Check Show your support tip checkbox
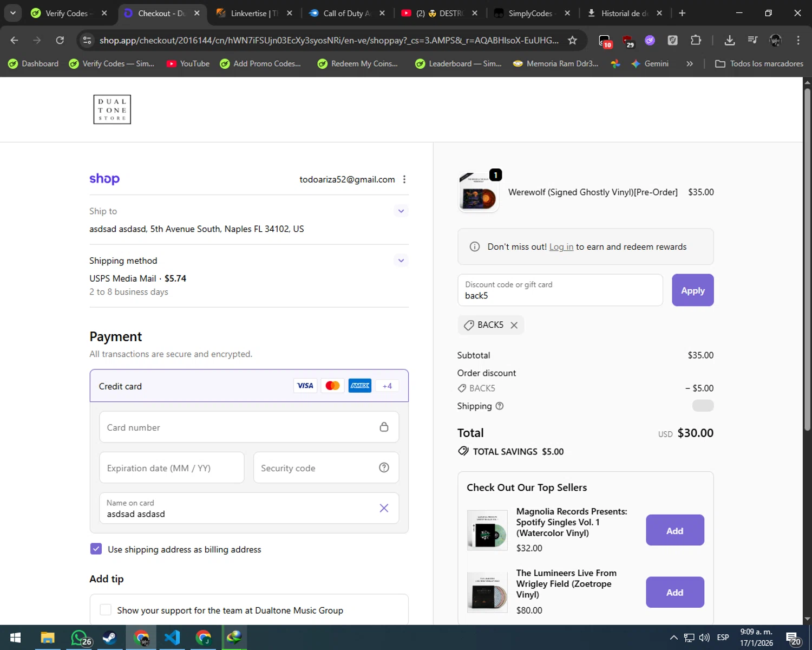The image size is (812, 650). [x=106, y=610]
